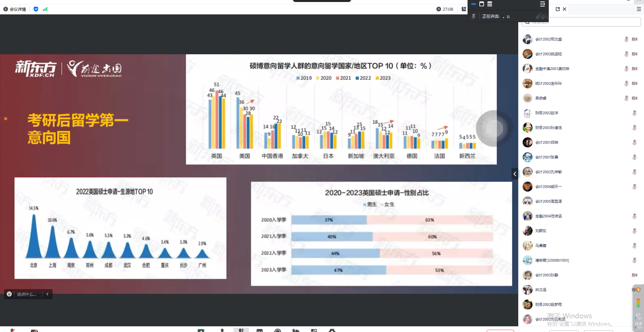This screenshot has height=332, width=644.
Task: Switch floating window to strip view
Action: pos(474,4)
